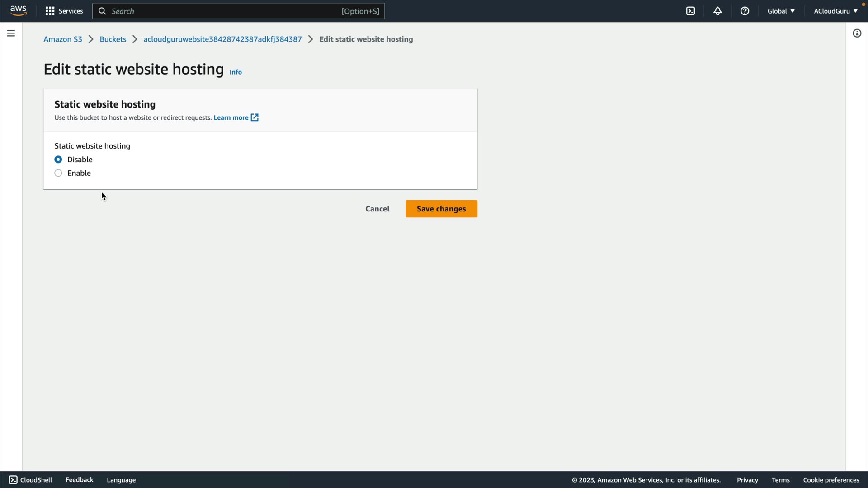868x488 pixels.
Task: Click the Cancel button
Action: click(x=377, y=209)
